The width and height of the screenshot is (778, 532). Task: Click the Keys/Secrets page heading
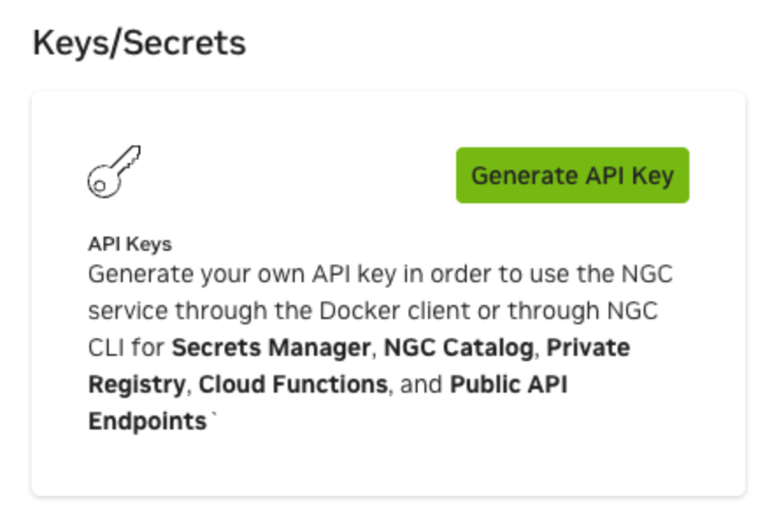(x=139, y=43)
